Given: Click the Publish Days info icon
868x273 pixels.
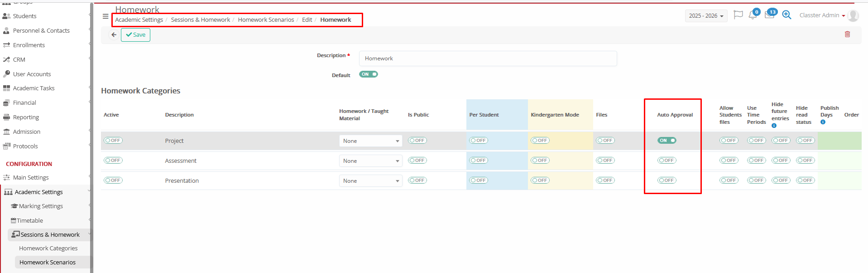Looking at the screenshot, I should (x=823, y=122).
